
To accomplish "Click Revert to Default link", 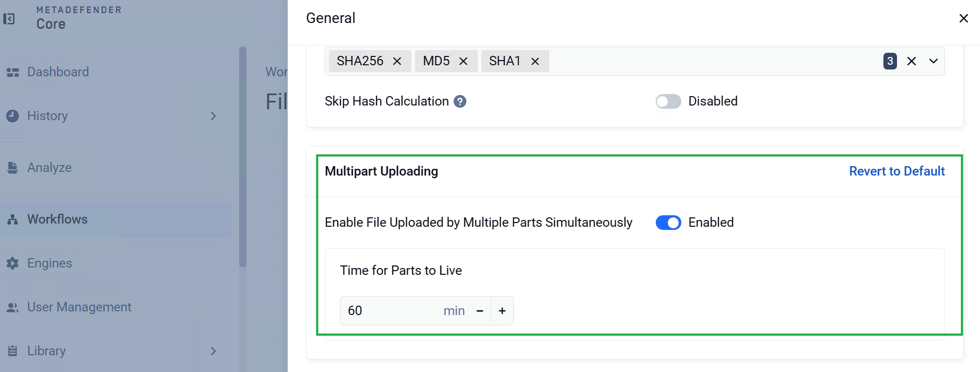I will [x=896, y=171].
